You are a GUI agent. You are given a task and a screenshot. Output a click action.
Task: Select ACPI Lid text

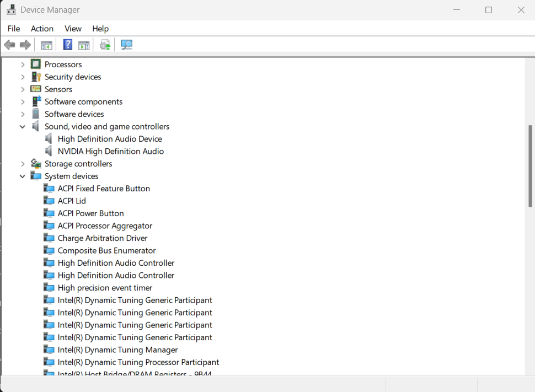point(72,201)
